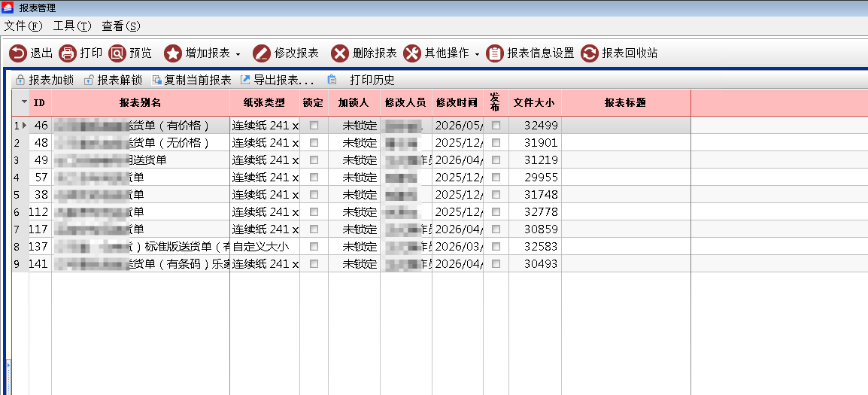This screenshot has width=868, height=395.
Task: Select file size cell 30493
Action: [535, 263]
